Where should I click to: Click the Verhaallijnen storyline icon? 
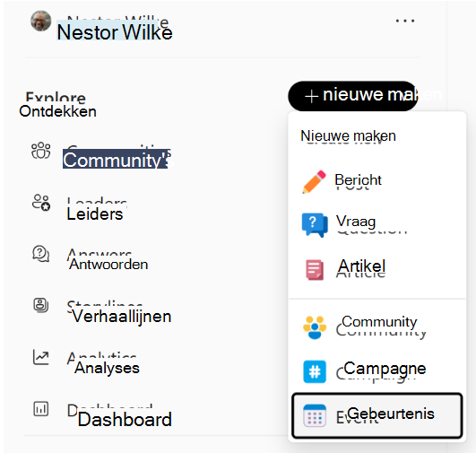[40, 305]
